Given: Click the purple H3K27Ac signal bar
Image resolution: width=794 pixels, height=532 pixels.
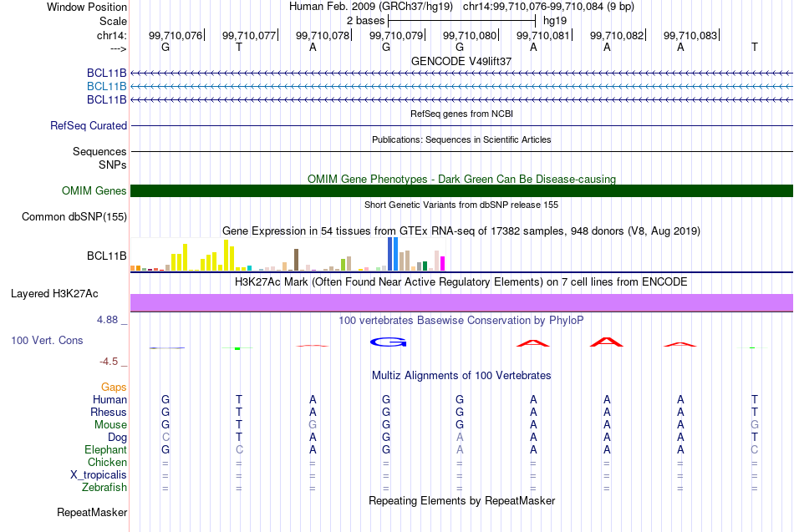Looking at the screenshot, I should [461, 302].
